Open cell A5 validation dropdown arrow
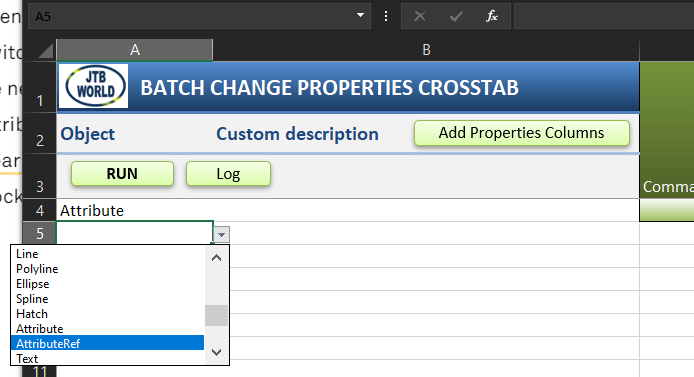The image size is (694, 377). tap(221, 234)
